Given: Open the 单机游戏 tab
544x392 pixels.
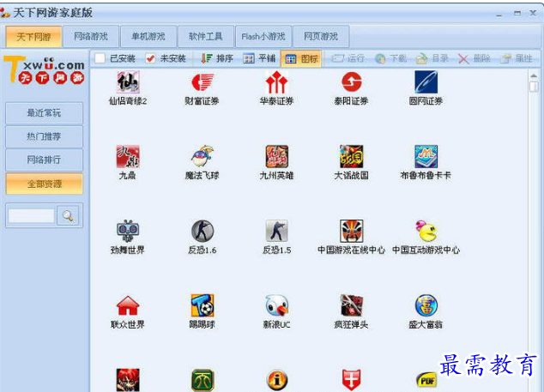Looking at the screenshot, I should [x=148, y=36].
